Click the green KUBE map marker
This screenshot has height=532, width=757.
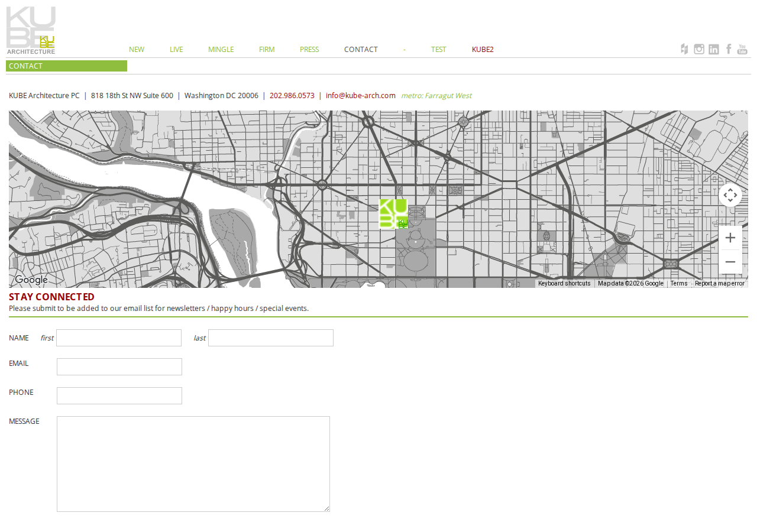coord(393,214)
